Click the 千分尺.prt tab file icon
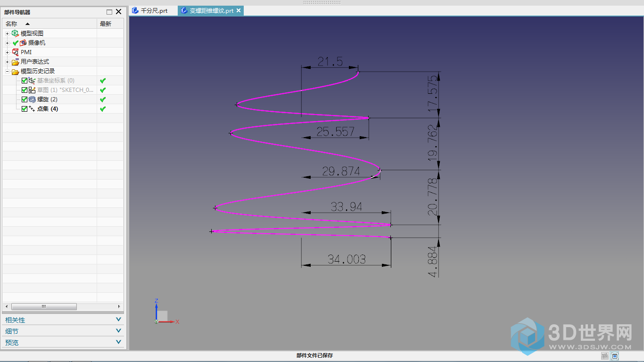Image resolution: width=644 pixels, height=362 pixels. [x=135, y=10]
